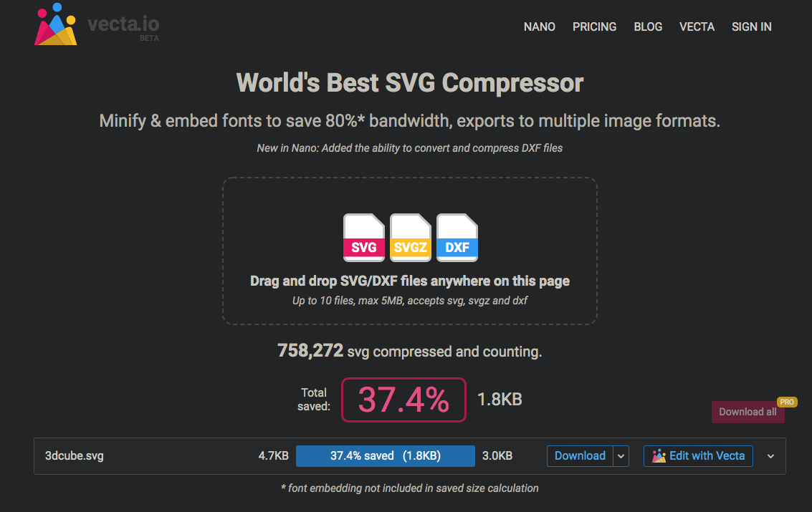Open the VECTA navigation item
Viewport: 812px width, 512px height.
click(x=697, y=27)
